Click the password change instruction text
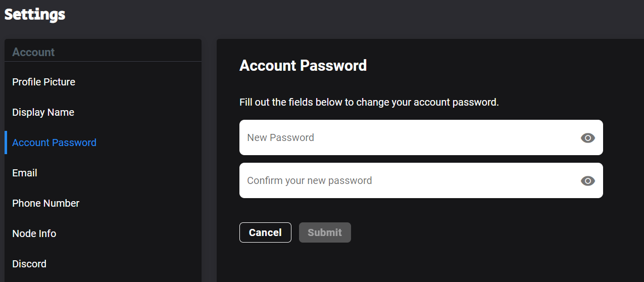 (369, 102)
